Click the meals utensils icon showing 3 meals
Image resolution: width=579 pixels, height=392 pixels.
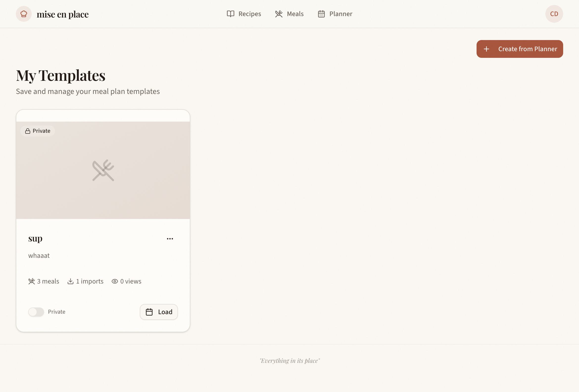click(31, 281)
